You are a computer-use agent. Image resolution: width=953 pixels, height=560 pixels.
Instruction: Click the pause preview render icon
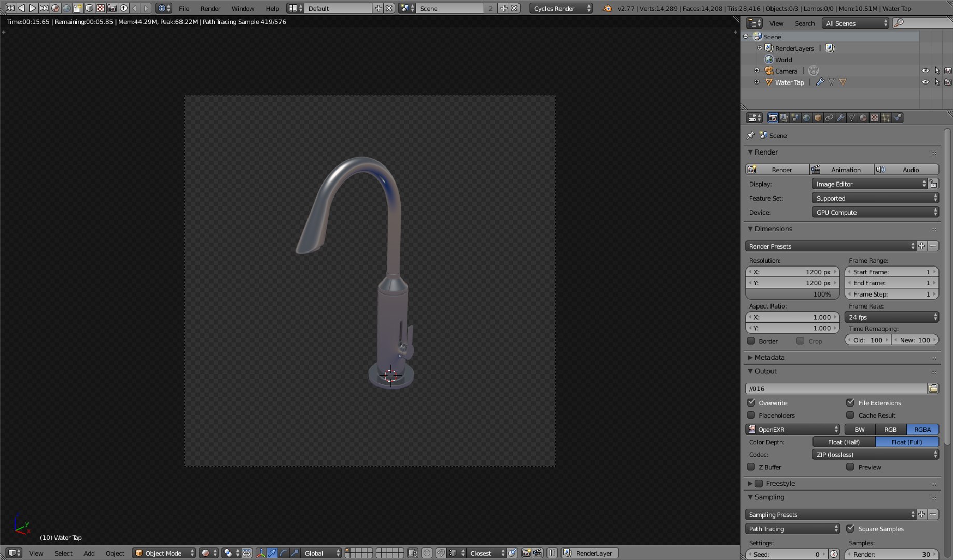coord(552,553)
